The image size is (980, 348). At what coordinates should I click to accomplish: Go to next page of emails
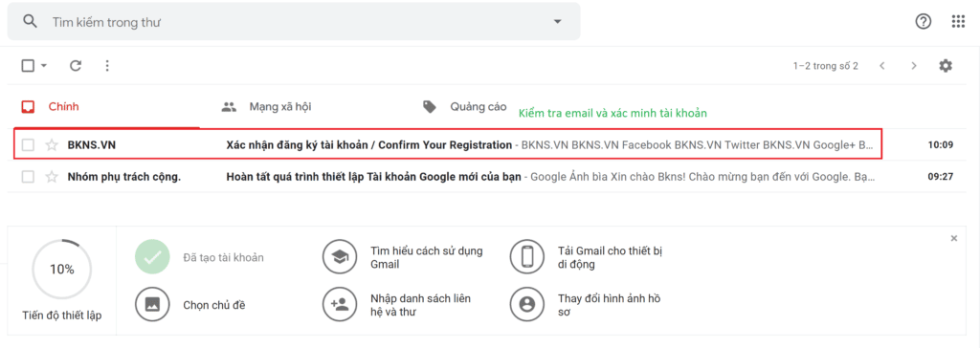point(914,66)
